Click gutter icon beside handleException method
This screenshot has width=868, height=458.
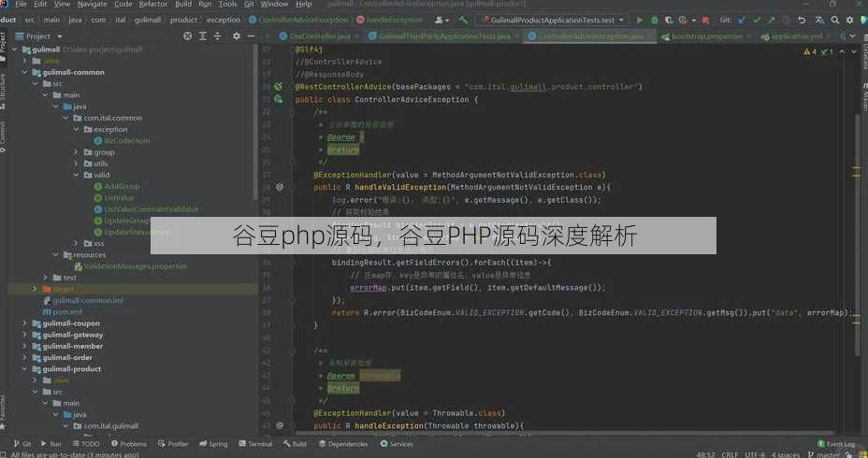(280, 426)
